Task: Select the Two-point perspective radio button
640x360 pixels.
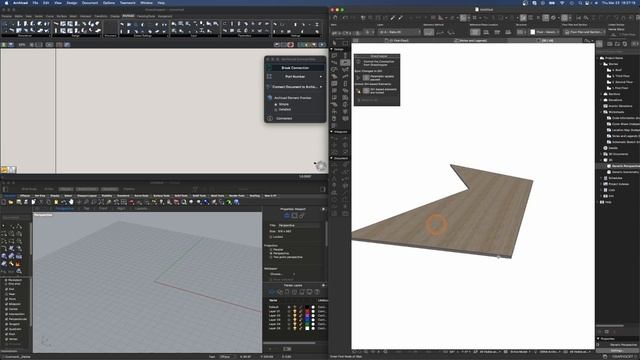Action: (271, 257)
